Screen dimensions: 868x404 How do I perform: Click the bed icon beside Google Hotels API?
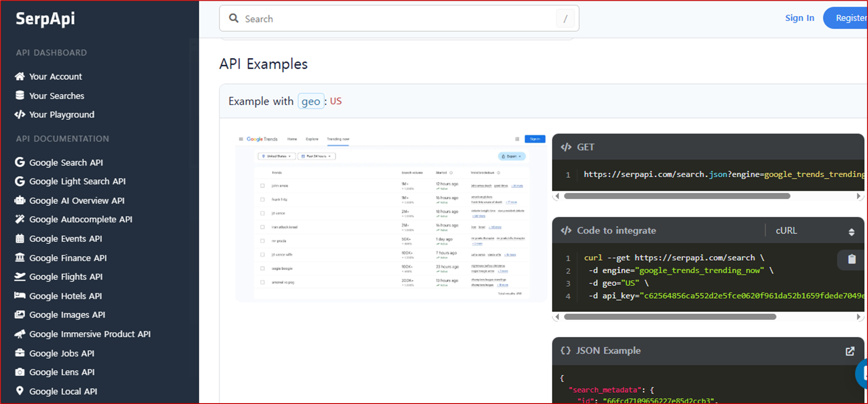19,295
